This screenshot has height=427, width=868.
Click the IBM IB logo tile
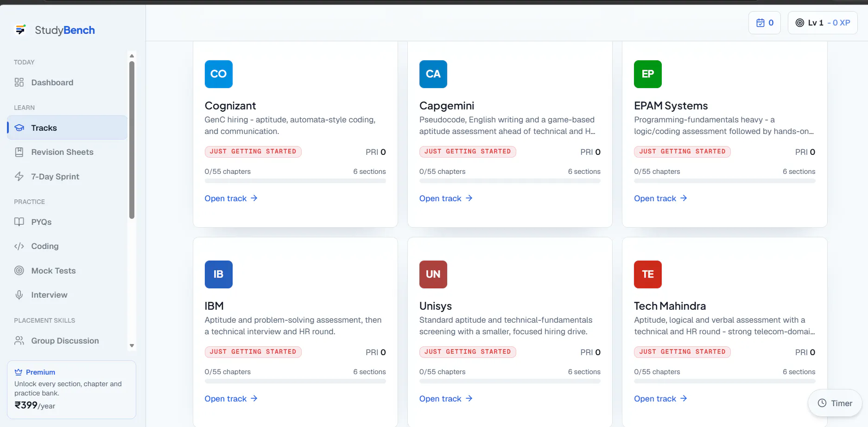(x=219, y=274)
